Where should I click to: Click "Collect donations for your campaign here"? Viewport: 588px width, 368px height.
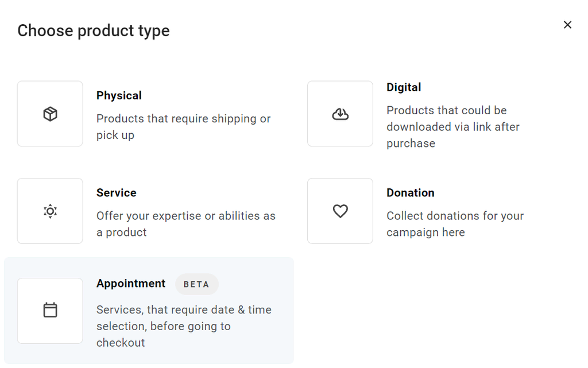(x=455, y=224)
